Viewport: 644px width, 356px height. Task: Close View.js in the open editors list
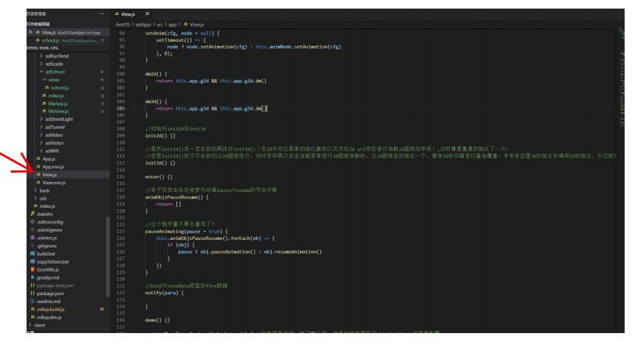coord(29,32)
